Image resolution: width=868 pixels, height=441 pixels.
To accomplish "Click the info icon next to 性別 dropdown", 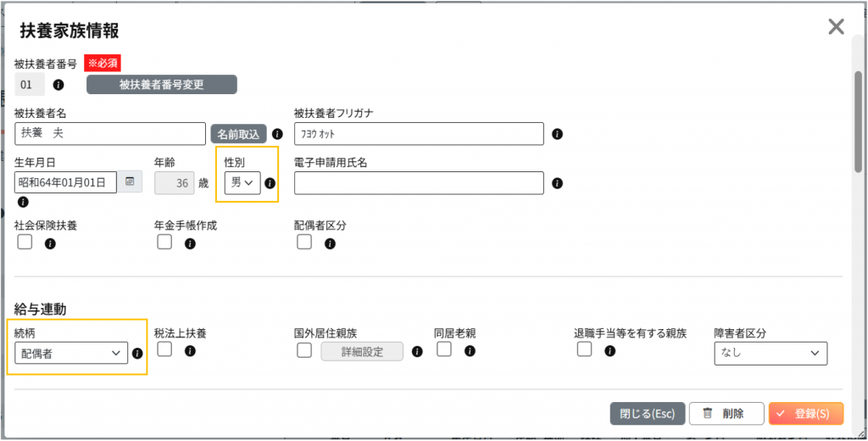I will (270, 183).
